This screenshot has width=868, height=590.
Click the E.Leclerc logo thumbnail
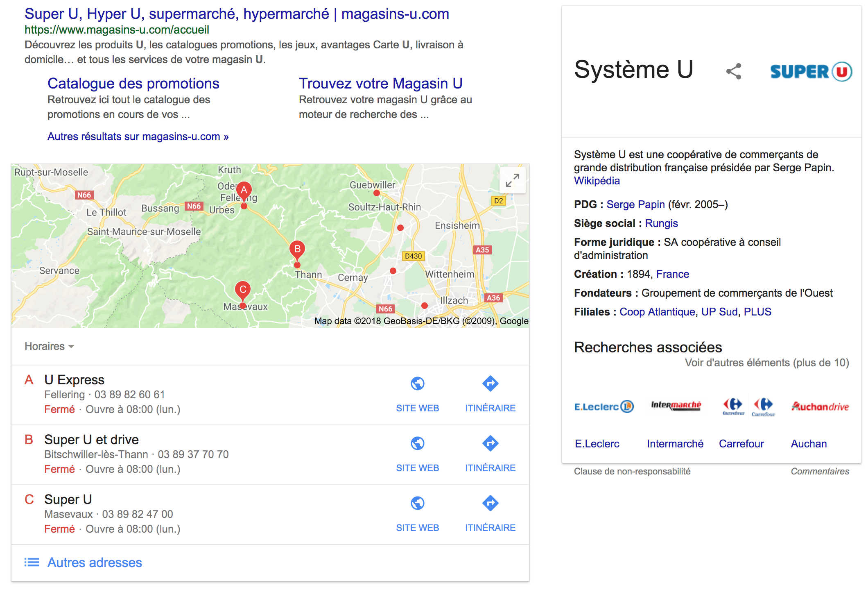tap(604, 406)
